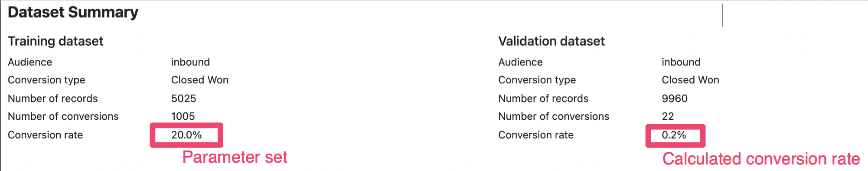Screen dimensions: 868x171
Task: Click validation audience value inbound
Action: click(681, 62)
